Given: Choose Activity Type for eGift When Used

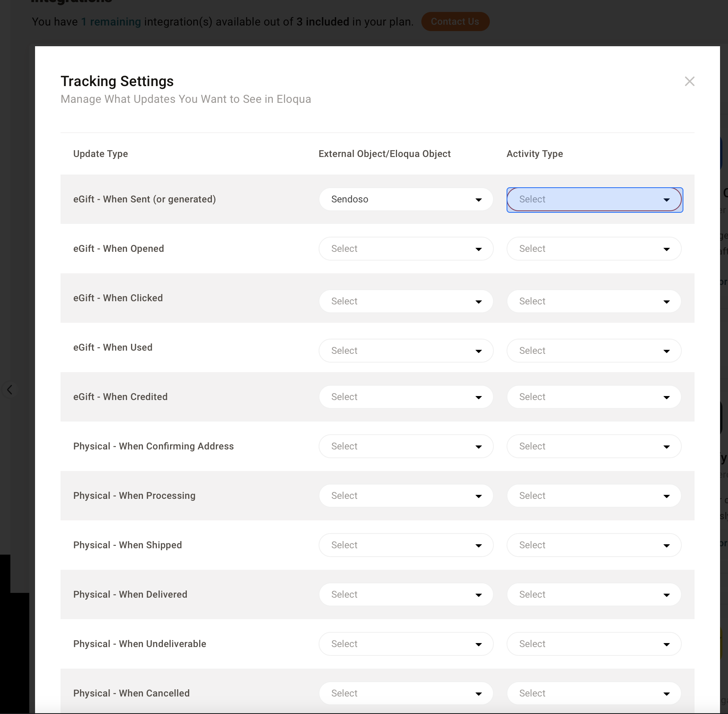Looking at the screenshot, I should coord(594,351).
